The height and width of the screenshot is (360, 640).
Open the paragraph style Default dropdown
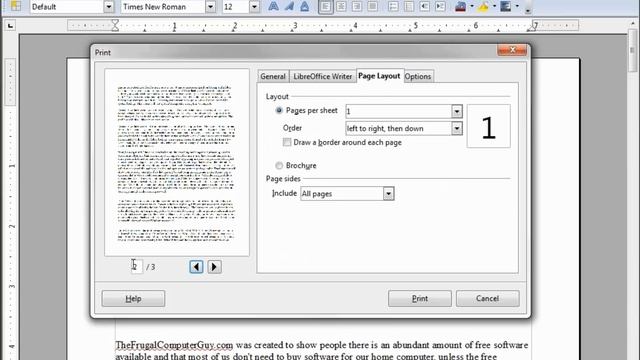pyautogui.click(x=109, y=7)
